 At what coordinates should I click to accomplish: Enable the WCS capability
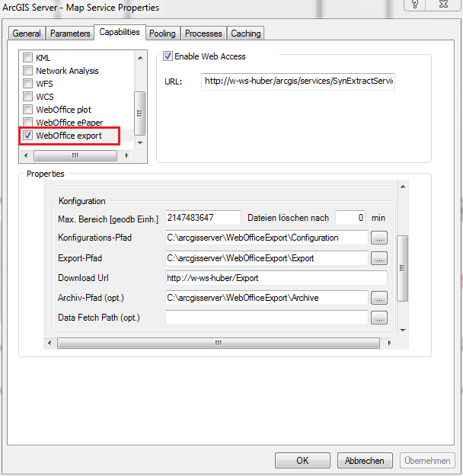pos(27,97)
